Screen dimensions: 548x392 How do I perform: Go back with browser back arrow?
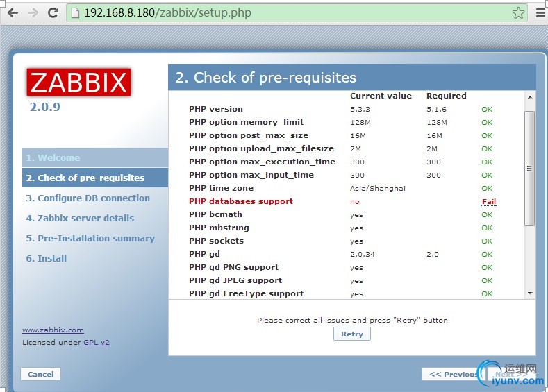click(13, 13)
